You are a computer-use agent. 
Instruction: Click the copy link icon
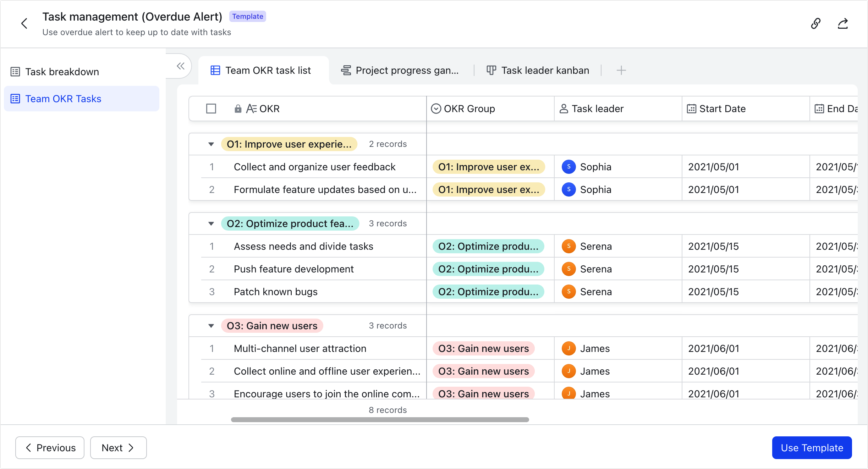pos(815,24)
